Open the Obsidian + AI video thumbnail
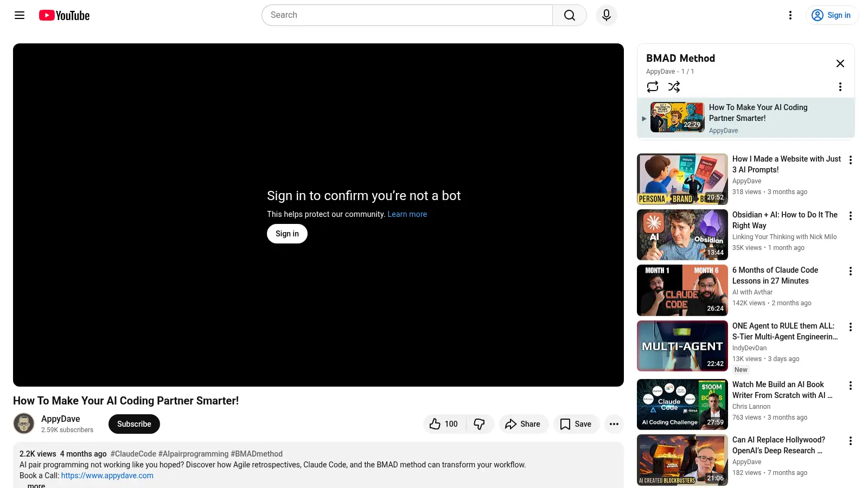This screenshot has width=868, height=488. click(x=682, y=235)
